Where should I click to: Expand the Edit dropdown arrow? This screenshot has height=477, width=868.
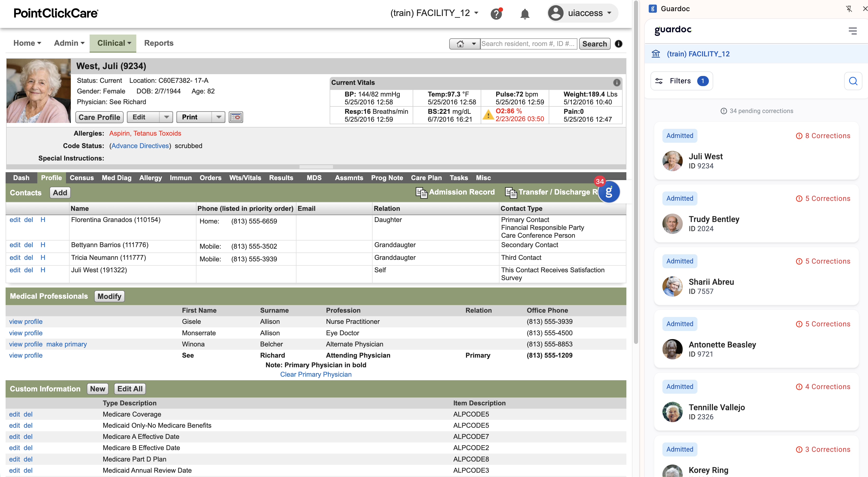click(x=166, y=117)
